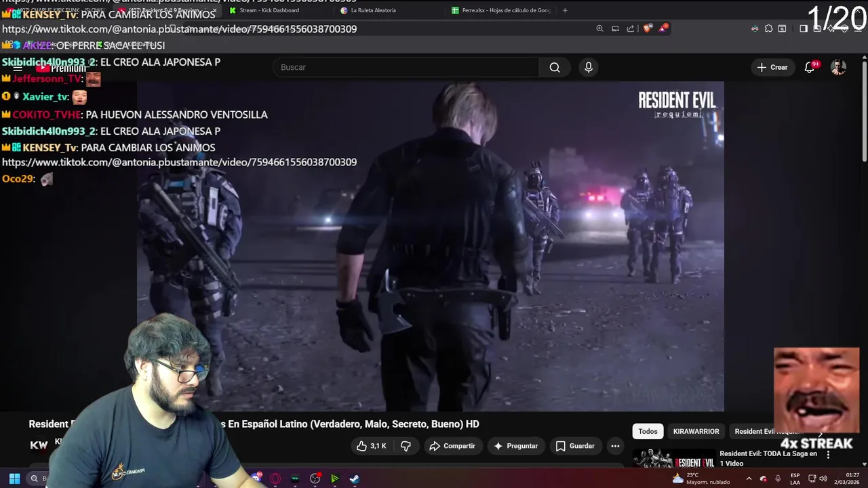Click the Crear button
The image size is (868, 488).
772,67
